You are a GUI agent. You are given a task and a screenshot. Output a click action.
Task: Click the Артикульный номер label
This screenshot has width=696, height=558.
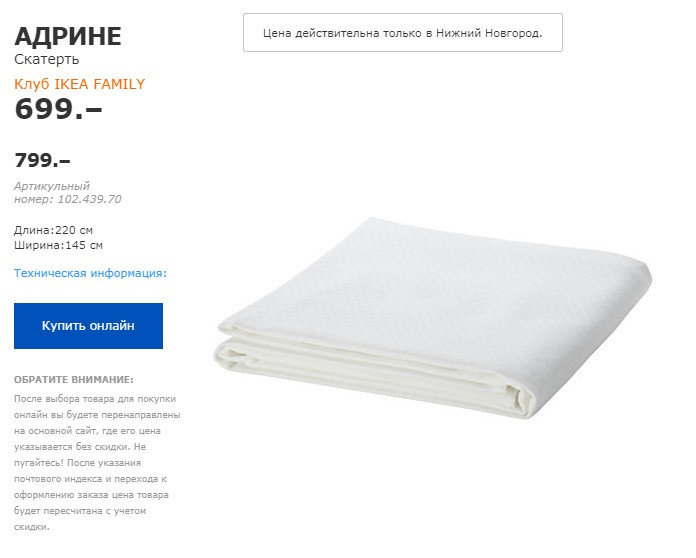51,192
